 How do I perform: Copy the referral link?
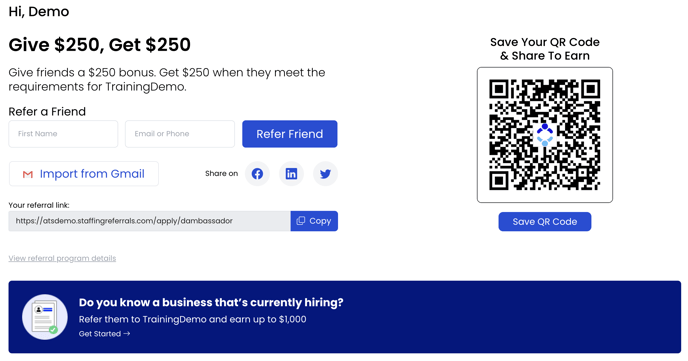tap(314, 221)
